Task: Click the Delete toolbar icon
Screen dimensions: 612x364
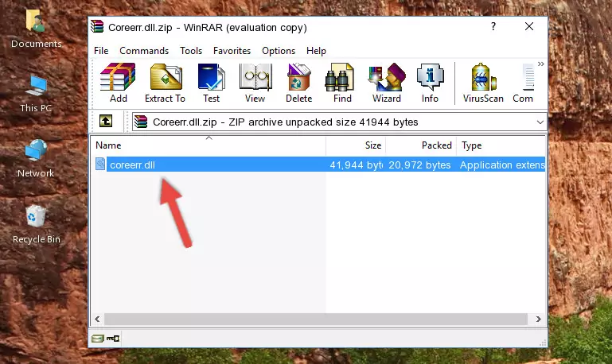Action: 299,83
